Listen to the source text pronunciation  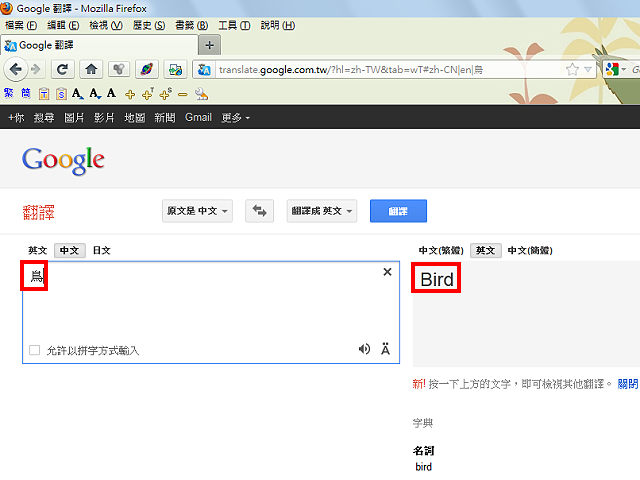364,349
